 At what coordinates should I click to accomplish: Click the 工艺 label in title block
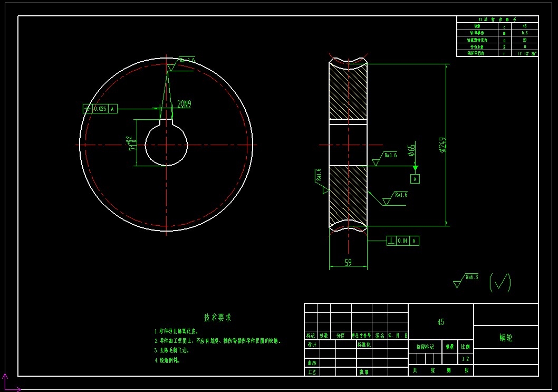click(312, 372)
